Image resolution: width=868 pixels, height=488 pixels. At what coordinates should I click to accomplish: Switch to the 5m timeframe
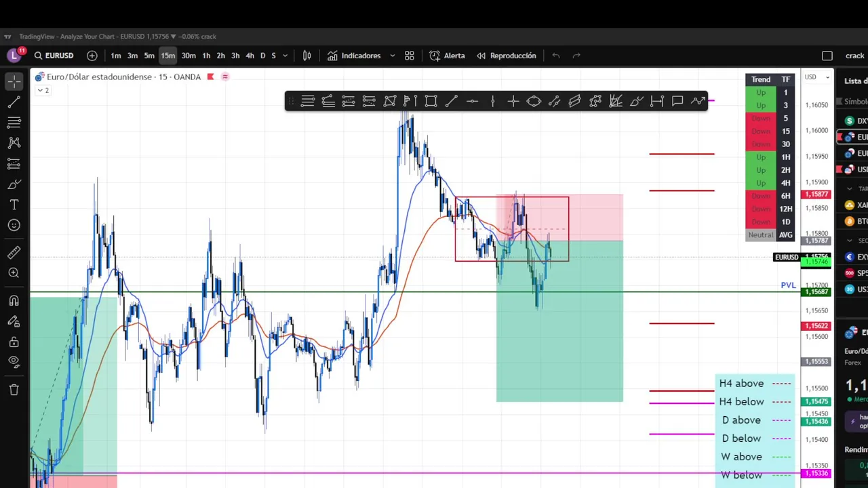tap(149, 56)
